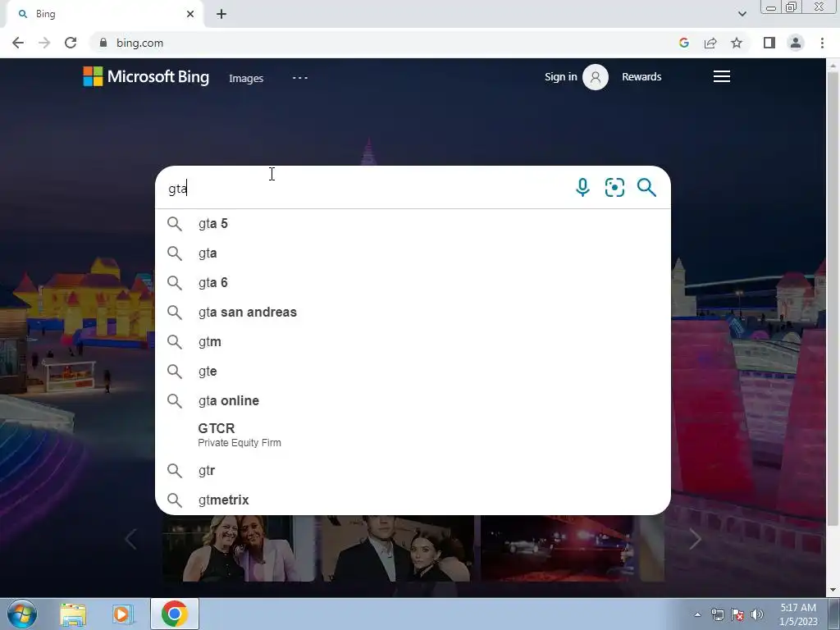Select the 'gta 5' suggestion
The width and height of the screenshot is (840, 630).
413,223
